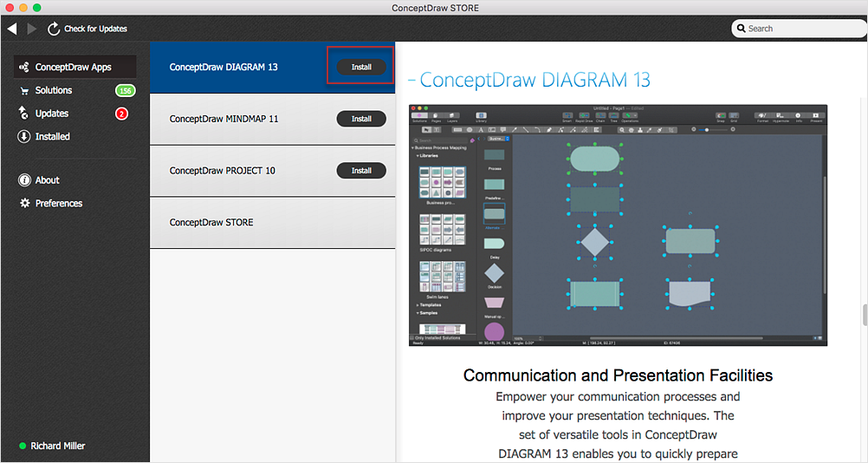Viewport: 868px width, 463px height.
Task: Click the Installed download icon
Action: (23, 136)
